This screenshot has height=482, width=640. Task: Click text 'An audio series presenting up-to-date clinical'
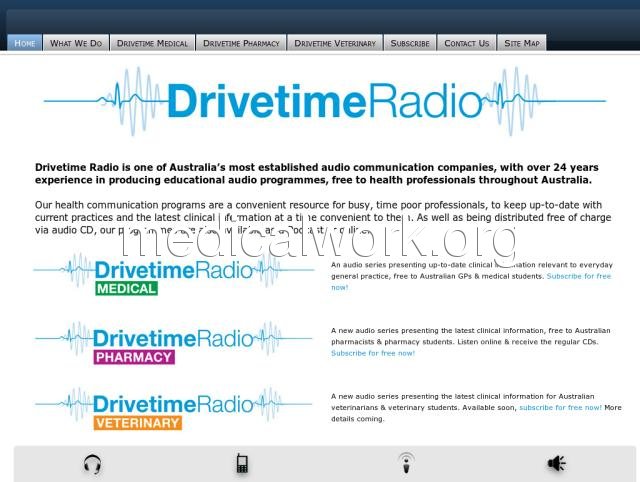click(x=412, y=265)
